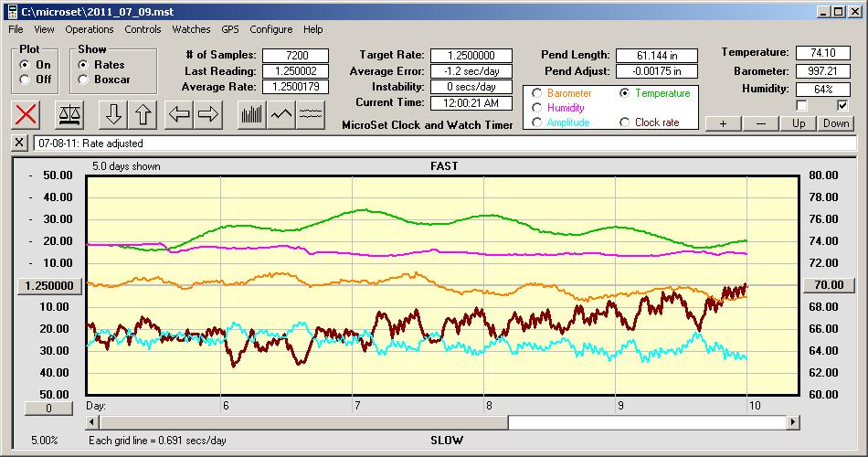Image resolution: width=868 pixels, height=457 pixels.
Task: Open the Controls menu
Action: point(143,29)
